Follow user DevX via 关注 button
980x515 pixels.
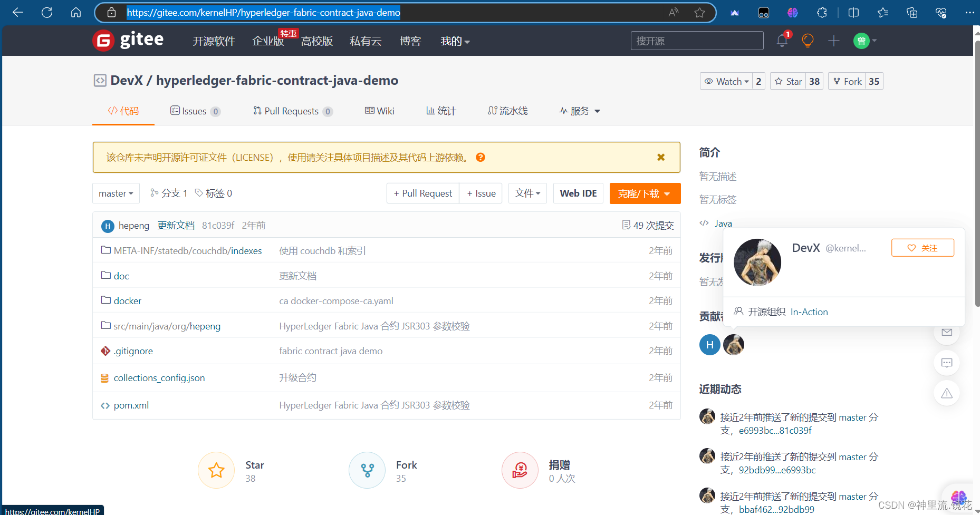(922, 247)
